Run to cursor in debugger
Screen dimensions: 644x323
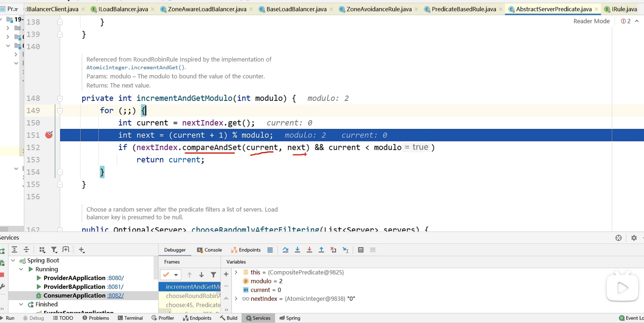pyautogui.click(x=346, y=250)
